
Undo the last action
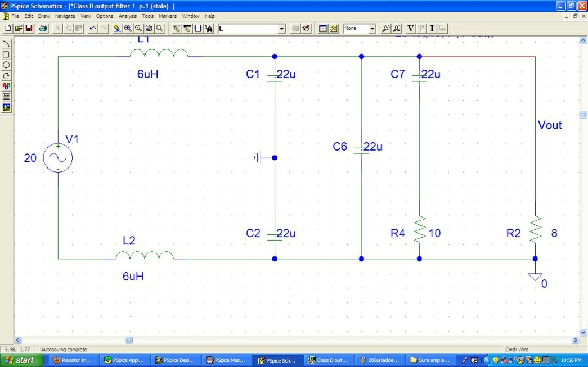click(93, 29)
